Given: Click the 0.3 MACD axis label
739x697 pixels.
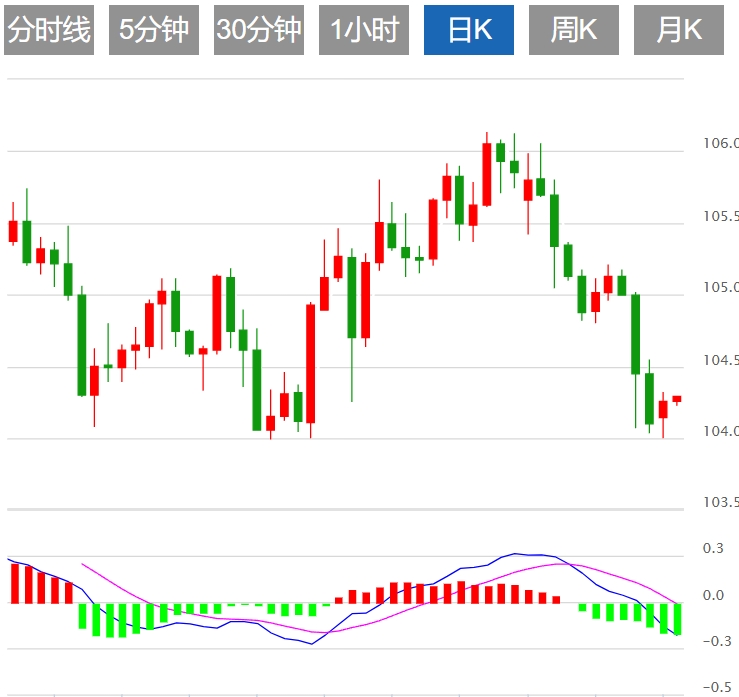Looking at the screenshot, I should 713,549.
